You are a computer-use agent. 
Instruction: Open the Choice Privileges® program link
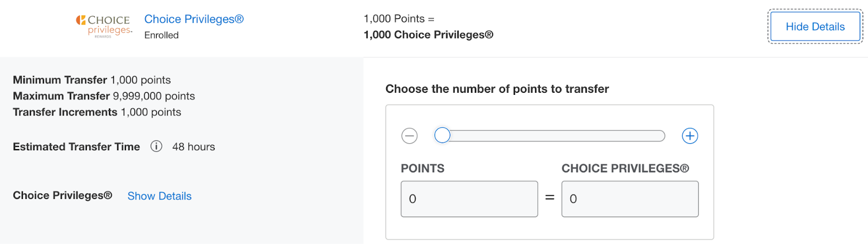coord(194,19)
